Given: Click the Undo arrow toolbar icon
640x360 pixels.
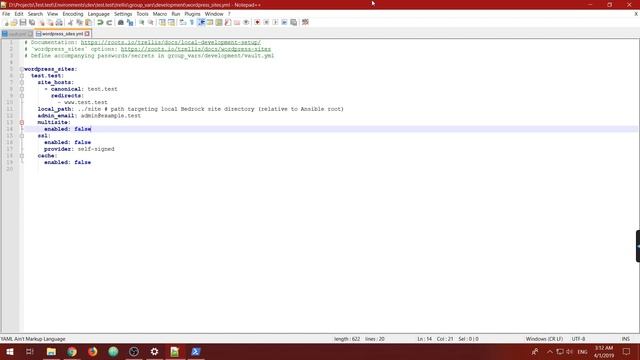Looking at the screenshot, I should pyautogui.click(x=100, y=22).
